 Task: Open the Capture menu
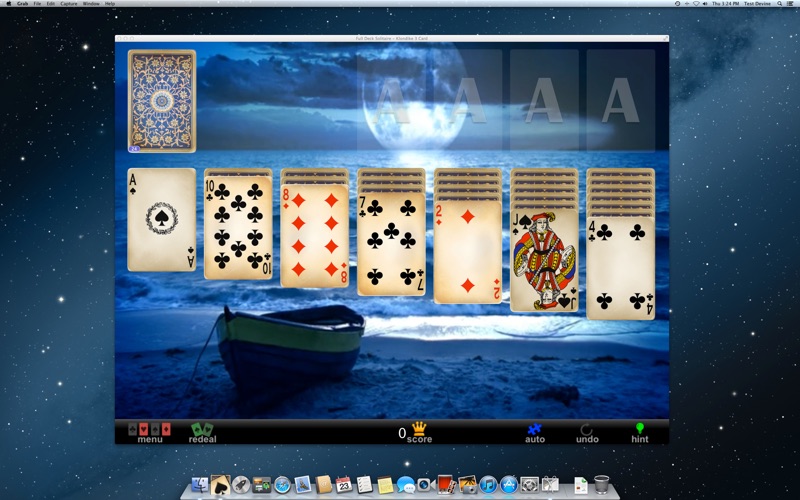(x=68, y=4)
